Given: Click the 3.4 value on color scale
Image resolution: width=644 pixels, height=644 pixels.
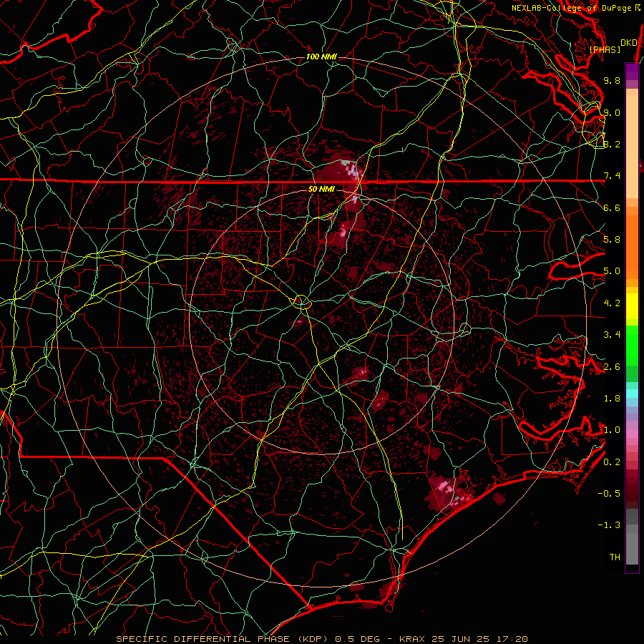Looking at the screenshot, I should pyautogui.click(x=612, y=335).
